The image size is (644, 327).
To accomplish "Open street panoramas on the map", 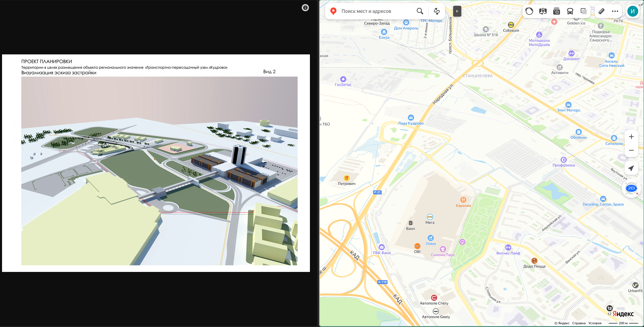I will point(543,11).
